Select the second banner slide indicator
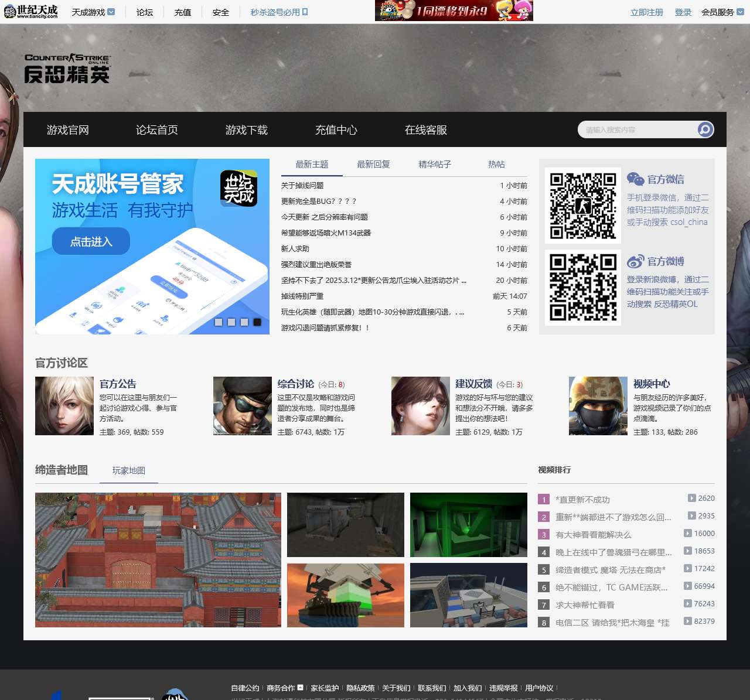Viewport: 750px width, 700px height. pos(231,322)
